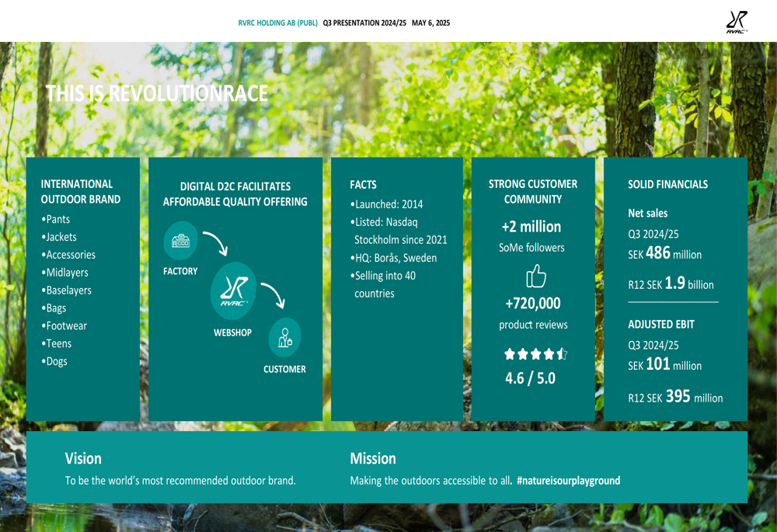Click the 'Teens' bullet
The width and height of the screenshot is (777, 532).
click(57, 344)
